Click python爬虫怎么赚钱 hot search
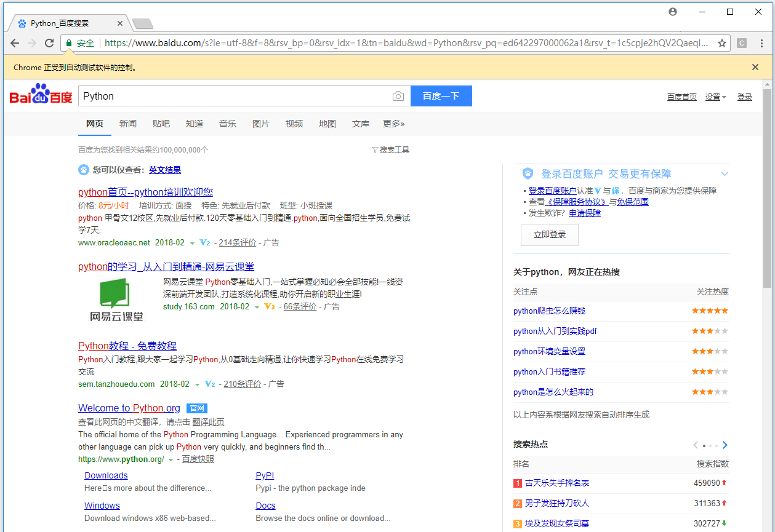The image size is (775, 532). 549,311
